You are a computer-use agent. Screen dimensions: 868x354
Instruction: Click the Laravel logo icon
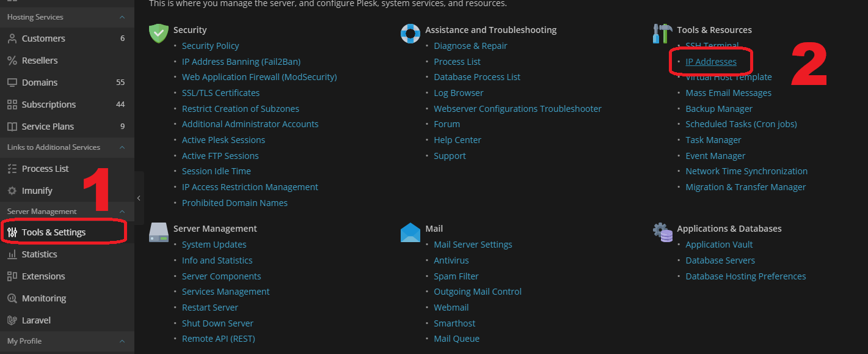12,320
